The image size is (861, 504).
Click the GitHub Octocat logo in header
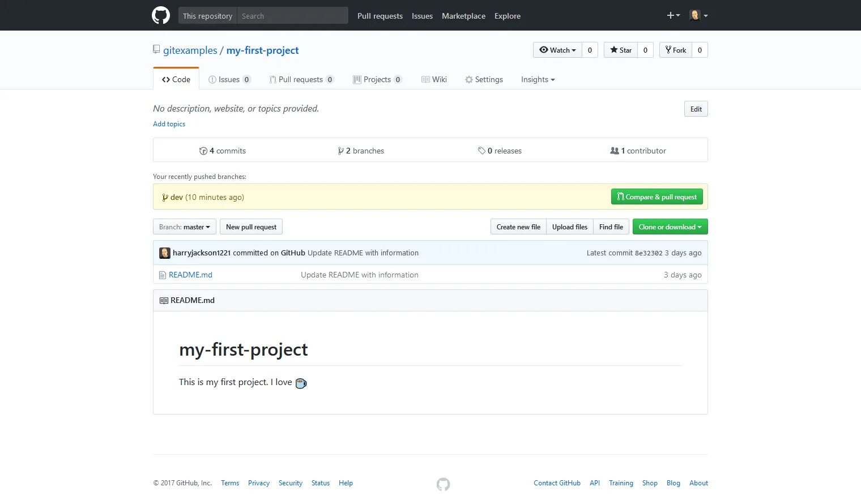click(x=161, y=15)
